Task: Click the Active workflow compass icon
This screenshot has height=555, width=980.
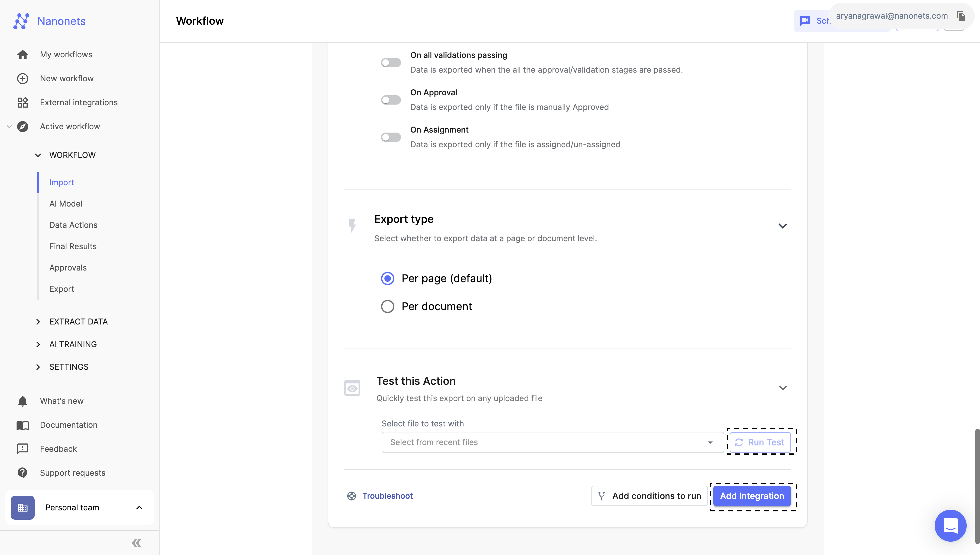Action: tap(22, 127)
